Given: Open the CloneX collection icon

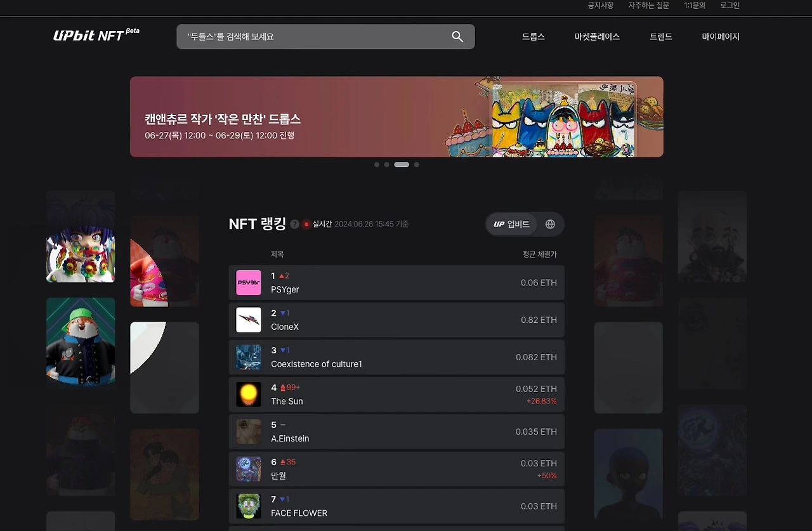Looking at the screenshot, I should 249,320.
